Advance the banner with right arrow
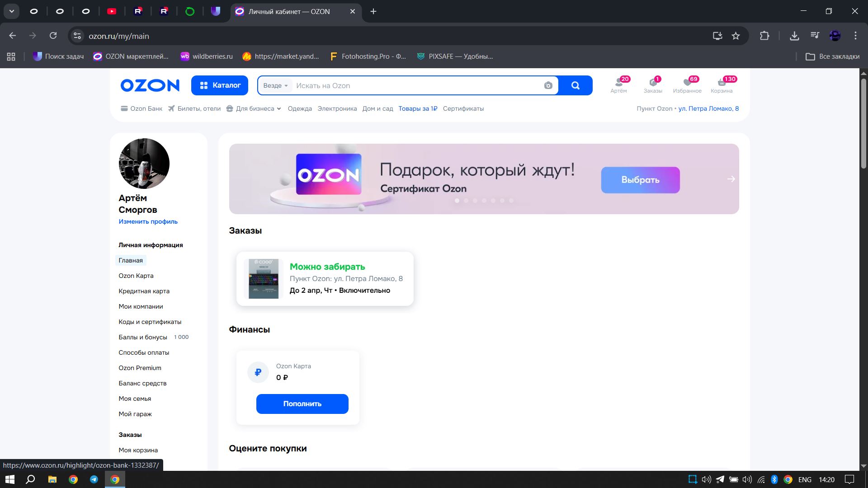This screenshot has height=488, width=868. point(731,179)
